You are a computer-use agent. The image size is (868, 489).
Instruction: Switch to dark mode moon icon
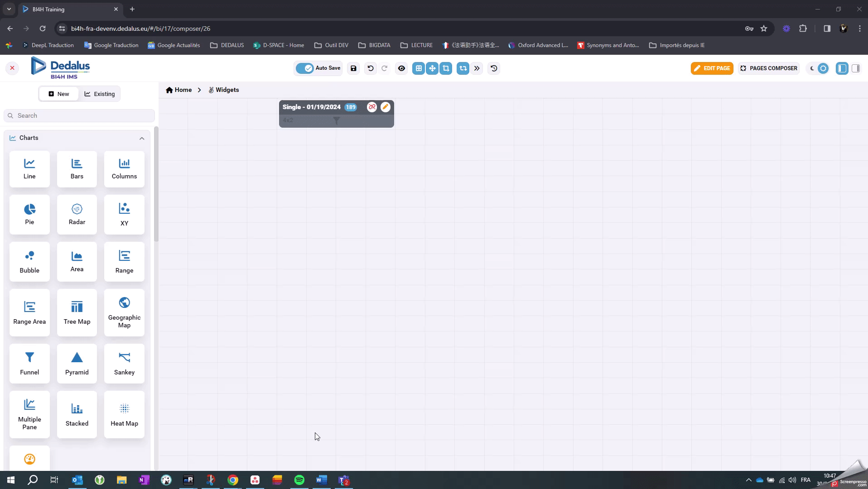812,68
